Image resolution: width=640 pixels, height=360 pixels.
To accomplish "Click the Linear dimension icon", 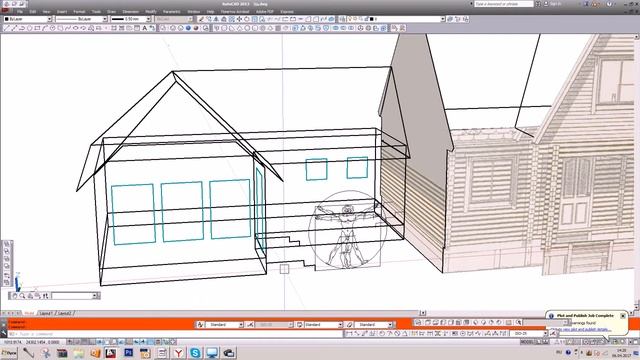I will pos(349,333).
